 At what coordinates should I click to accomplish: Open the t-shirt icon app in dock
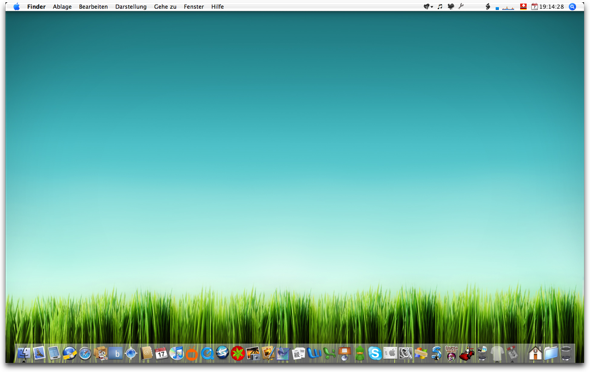[497, 354]
